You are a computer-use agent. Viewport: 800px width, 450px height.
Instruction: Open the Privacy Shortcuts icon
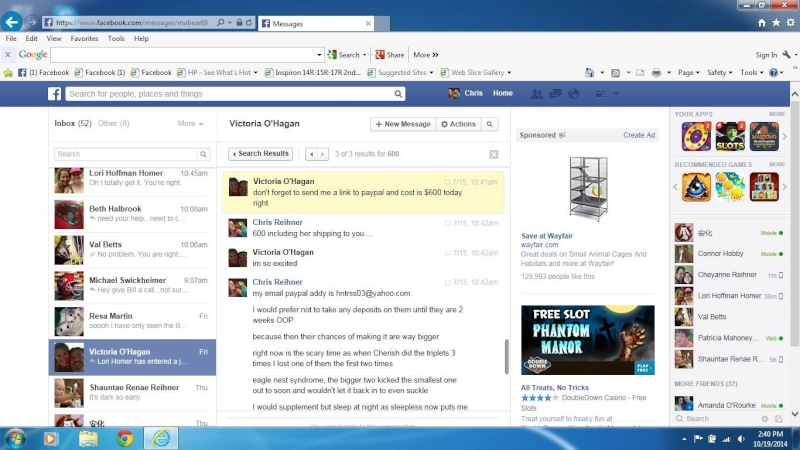(601, 94)
